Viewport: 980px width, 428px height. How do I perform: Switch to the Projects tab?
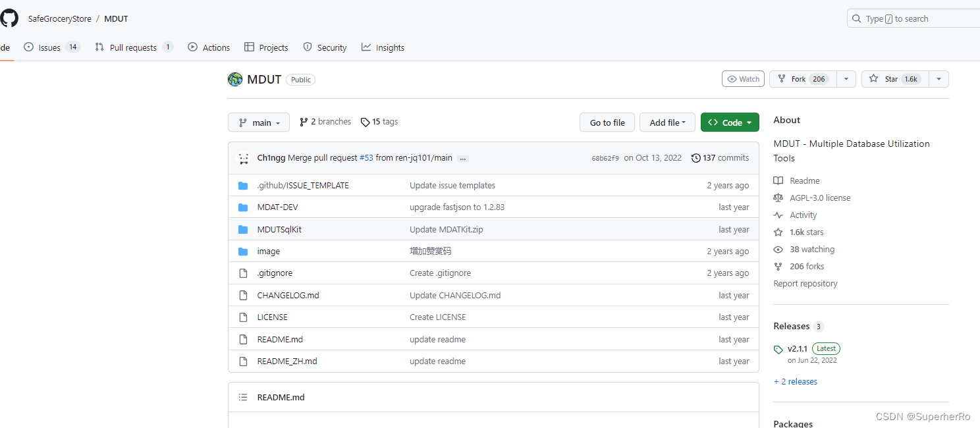(x=266, y=47)
